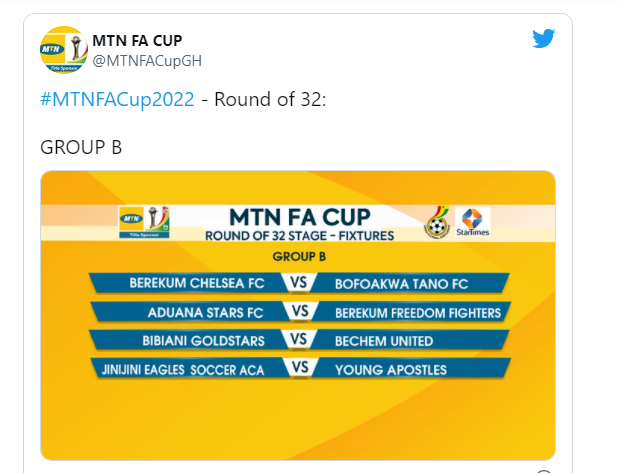The image size is (618, 473).
Task: Click the Berekum Chelsea FC fixture label
Action: 197,283
